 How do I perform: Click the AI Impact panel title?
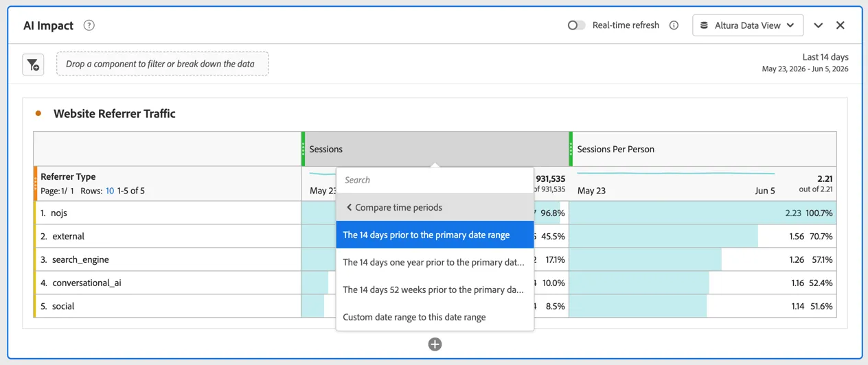(x=48, y=25)
